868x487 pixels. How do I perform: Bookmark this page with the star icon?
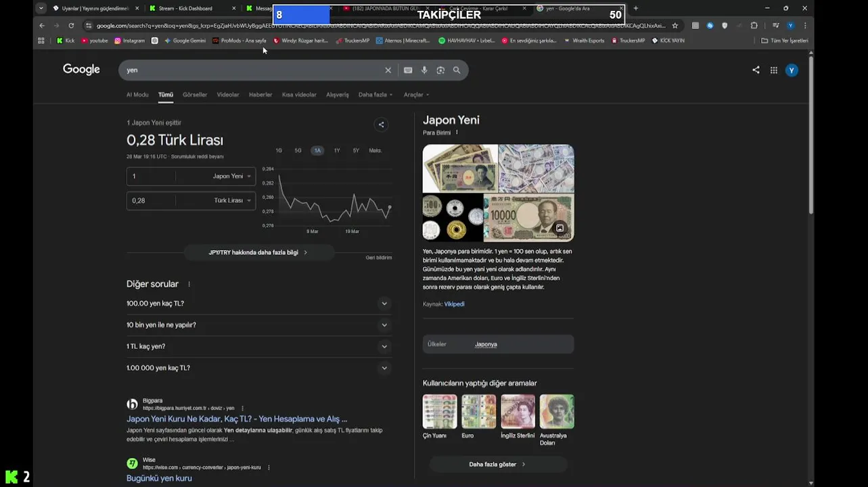click(675, 26)
